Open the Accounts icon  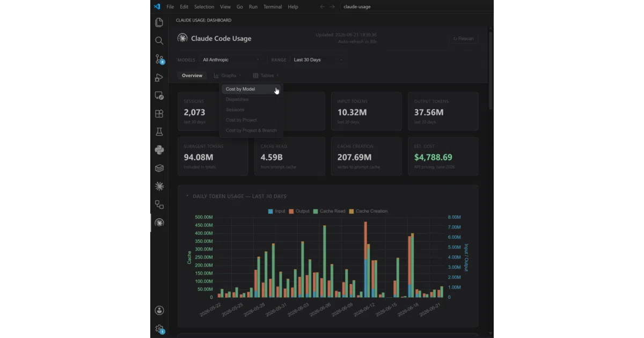(159, 310)
